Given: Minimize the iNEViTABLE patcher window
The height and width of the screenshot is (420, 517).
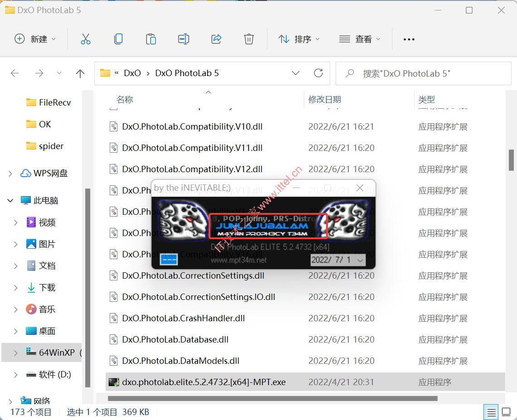Looking at the screenshot, I should [x=297, y=188].
